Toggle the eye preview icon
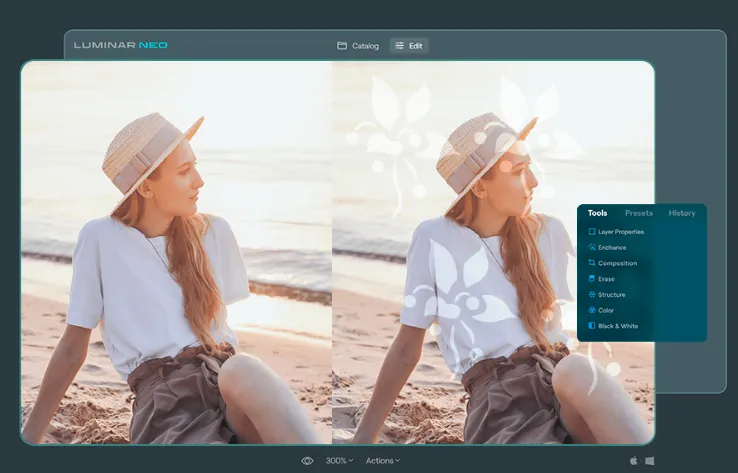Viewport: 738px width, 473px height. point(307,461)
